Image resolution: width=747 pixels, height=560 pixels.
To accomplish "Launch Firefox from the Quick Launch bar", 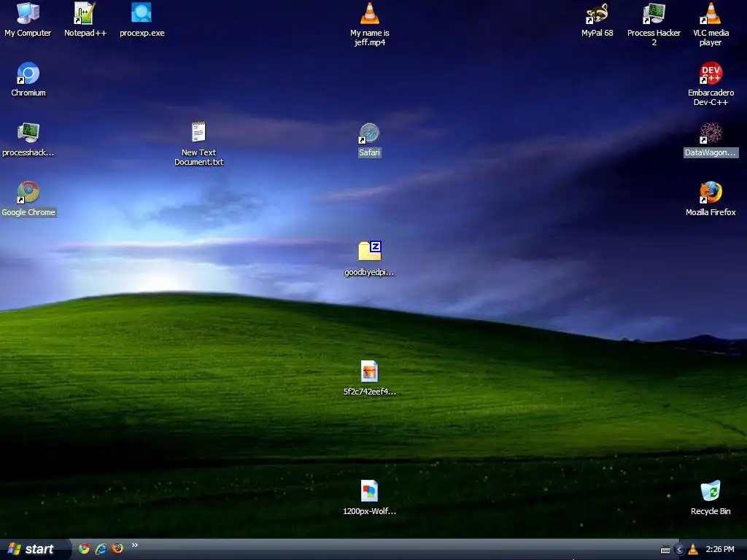I will (x=117, y=548).
